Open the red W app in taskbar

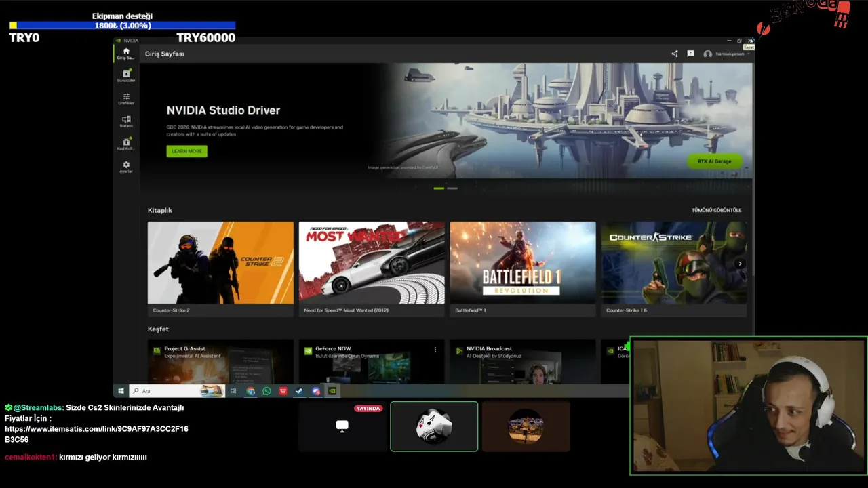283,391
